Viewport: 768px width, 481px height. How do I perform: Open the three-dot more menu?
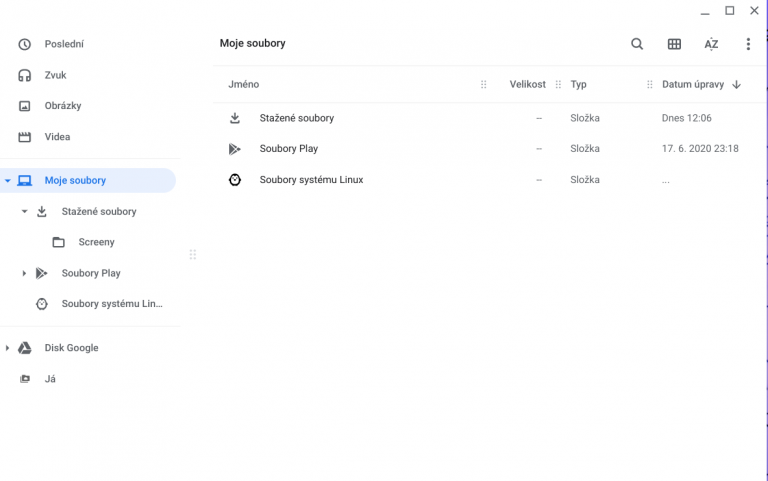click(x=748, y=44)
